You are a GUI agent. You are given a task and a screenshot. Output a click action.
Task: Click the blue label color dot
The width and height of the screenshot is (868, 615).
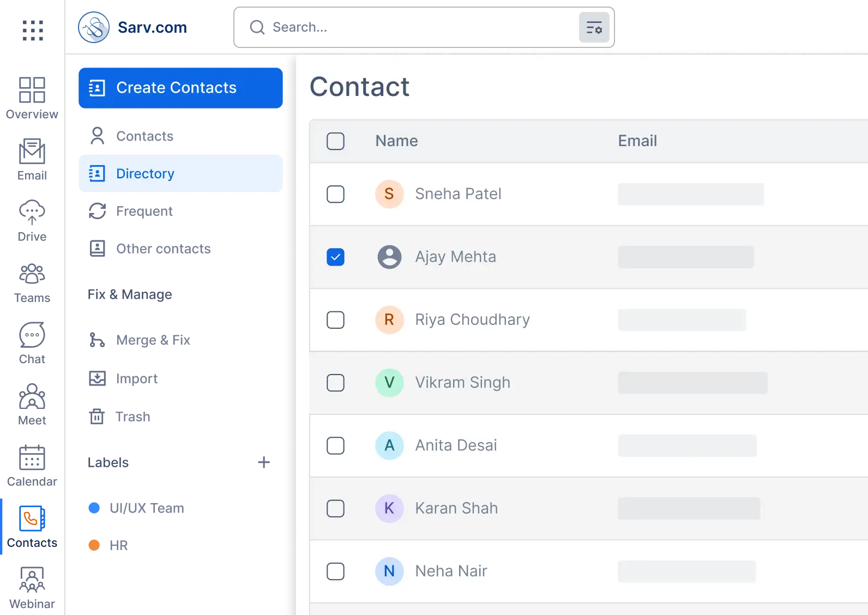94,508
